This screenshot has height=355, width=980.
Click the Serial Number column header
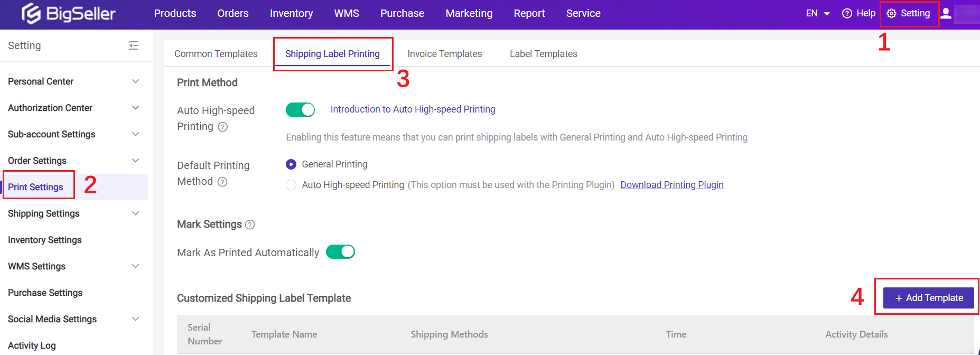click(205, 334)
